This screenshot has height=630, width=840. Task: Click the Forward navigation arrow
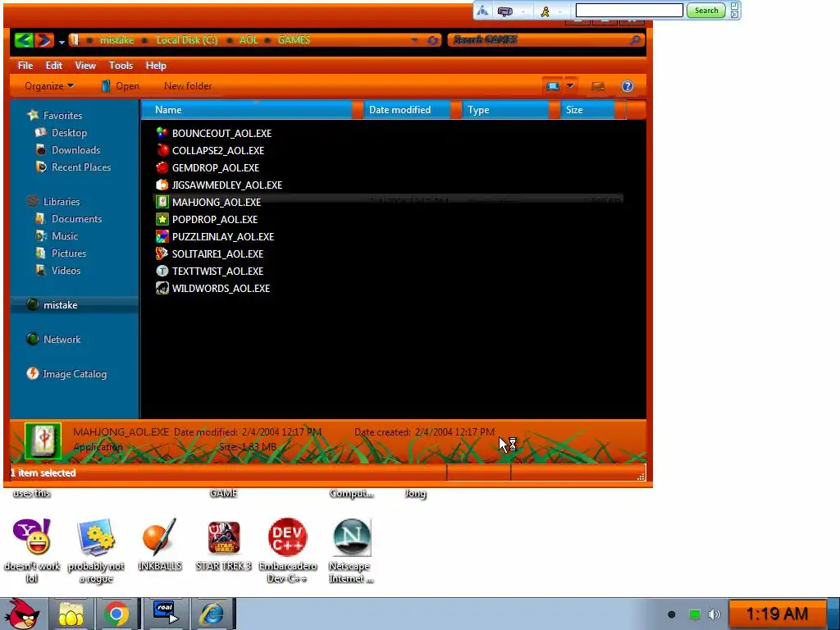(x=45, y=40)
